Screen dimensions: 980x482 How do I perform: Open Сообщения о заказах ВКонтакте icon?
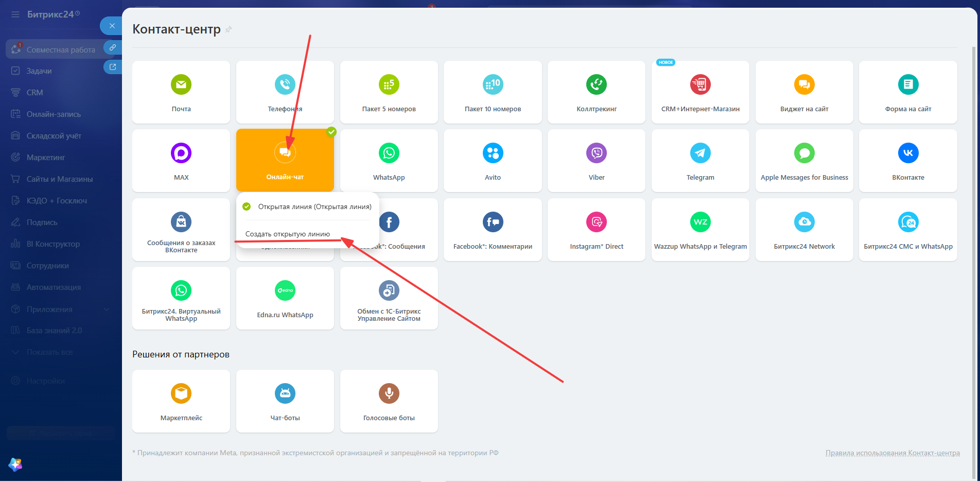coord(181,222)
